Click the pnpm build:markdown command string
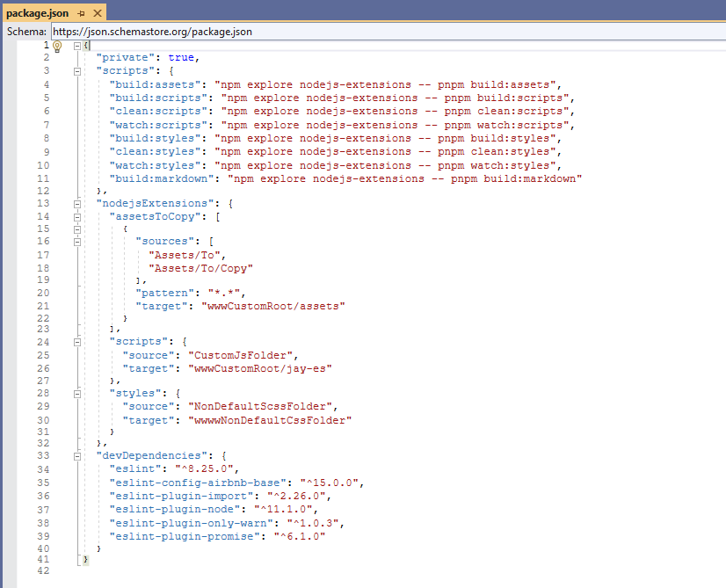The width and height of the screenshot is (726, 588). (404, 178)
